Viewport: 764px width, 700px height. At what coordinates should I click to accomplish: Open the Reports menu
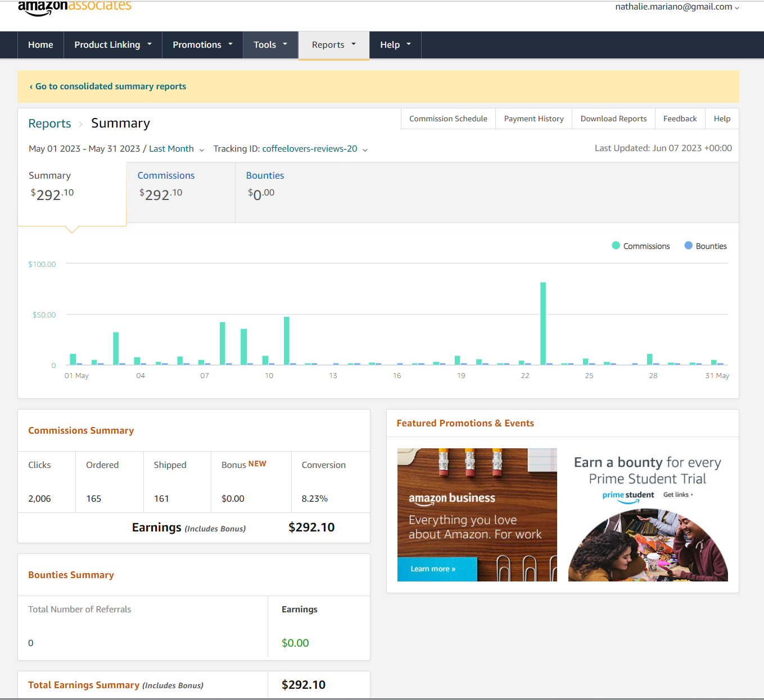point(334,45)
